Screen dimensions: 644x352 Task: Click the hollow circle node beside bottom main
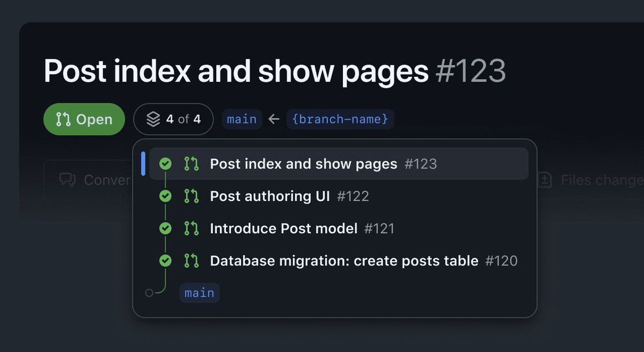149,293
